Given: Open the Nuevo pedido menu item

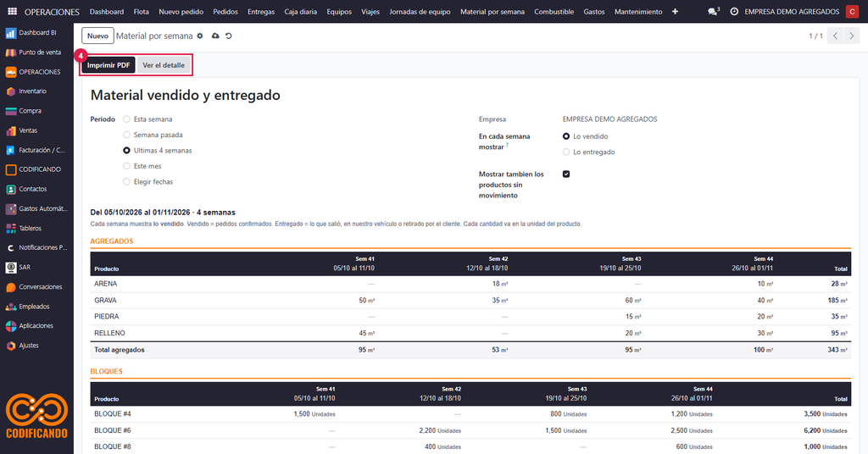Looking at the screenshot, I should pos(181,12).
